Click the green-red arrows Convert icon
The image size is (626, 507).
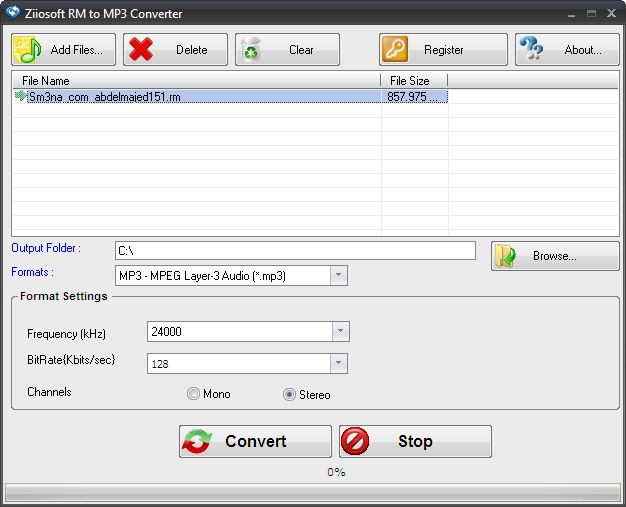(197, 441)
